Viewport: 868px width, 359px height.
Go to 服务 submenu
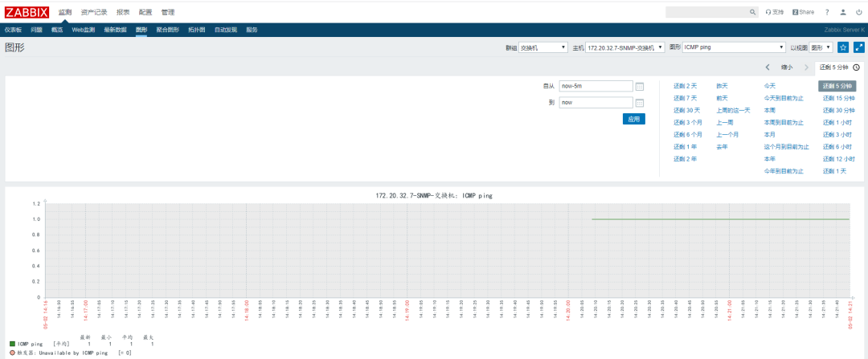[252, 30]
